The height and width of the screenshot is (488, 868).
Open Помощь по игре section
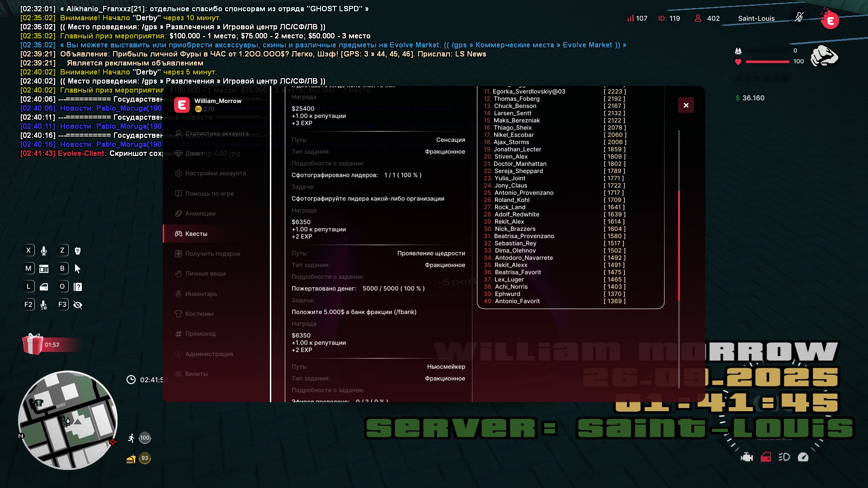[209, 193]
